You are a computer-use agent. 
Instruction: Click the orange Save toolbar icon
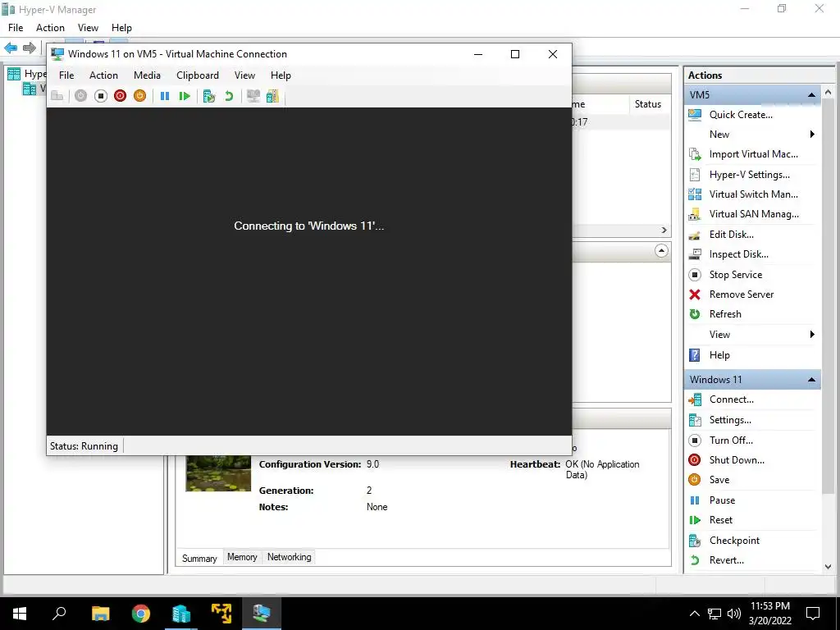point(139,97)
